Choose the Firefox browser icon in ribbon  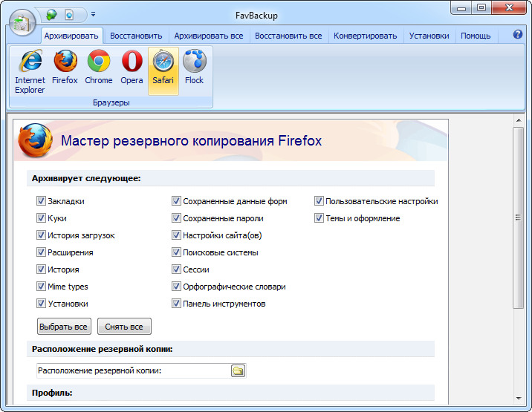(x=65, y=67)
